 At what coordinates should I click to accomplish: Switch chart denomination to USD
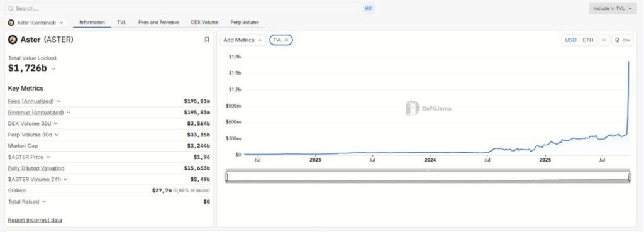point(570,40)
